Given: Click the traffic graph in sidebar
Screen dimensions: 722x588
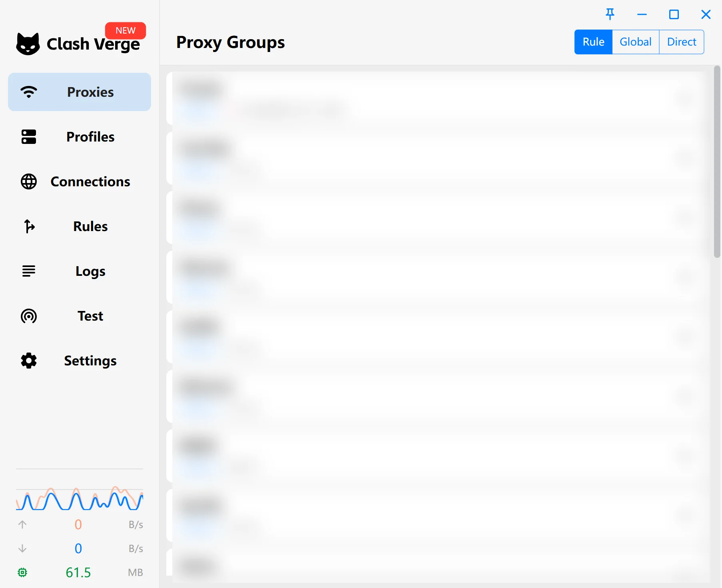Looking at the screenshot, I should tap(80, 498).
